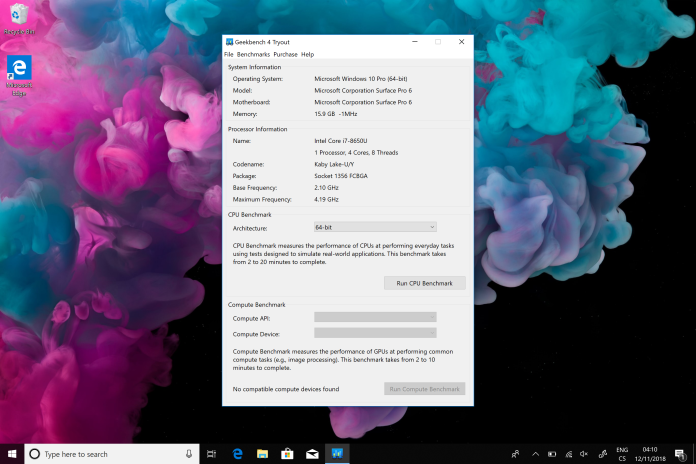Select the Microsoft Edge desktop shortcut

pos(19,75)
